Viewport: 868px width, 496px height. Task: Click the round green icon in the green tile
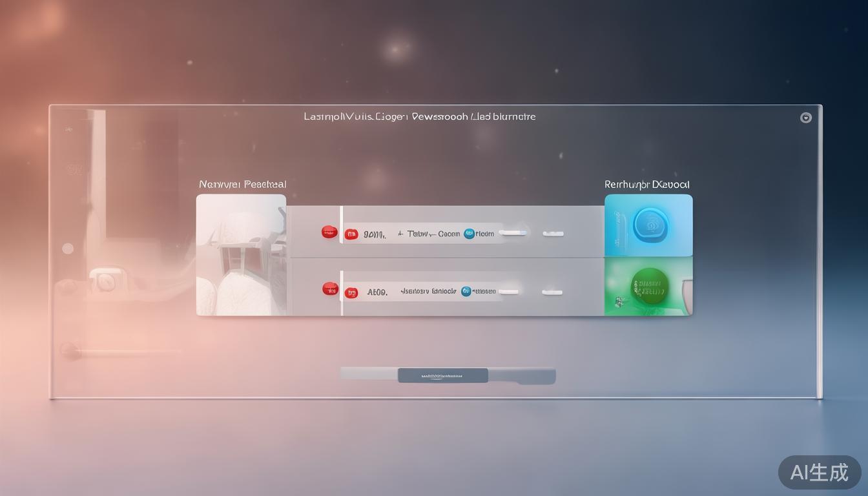[x=649, y=286]
